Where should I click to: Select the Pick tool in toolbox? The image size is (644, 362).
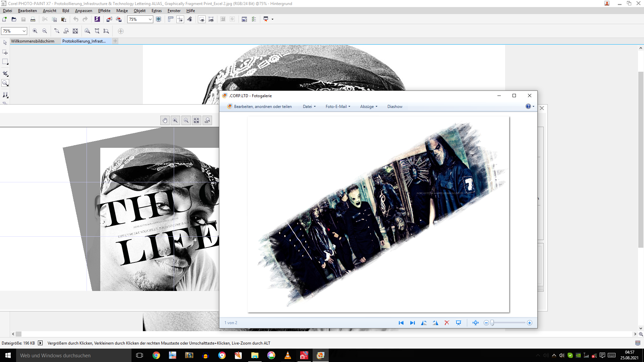[x=5, y=43]
